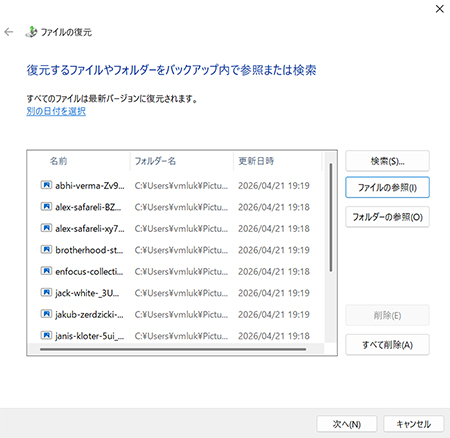Select the alex-safareli-xy7... file name
This screenshot has width=450, height=438.
click(90, 228)
